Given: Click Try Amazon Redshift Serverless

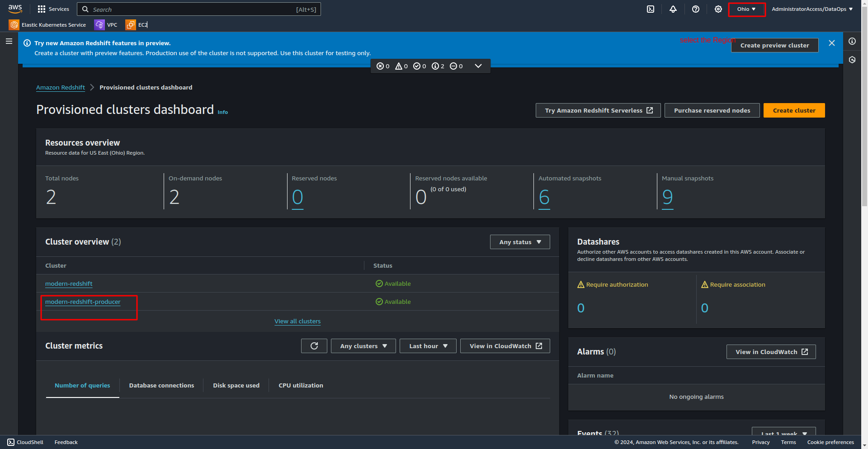Looking at the screenshot, I should pos(598,110).
